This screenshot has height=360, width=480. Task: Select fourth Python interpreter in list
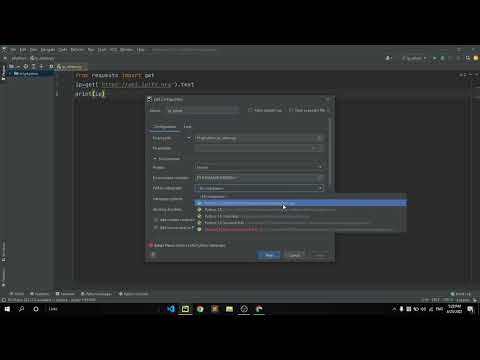coord(300,223)
